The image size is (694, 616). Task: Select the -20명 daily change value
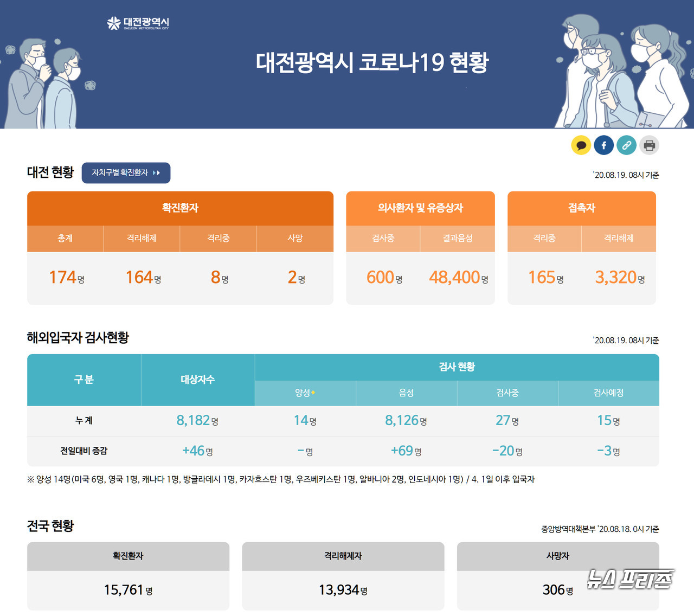(507, 451)
